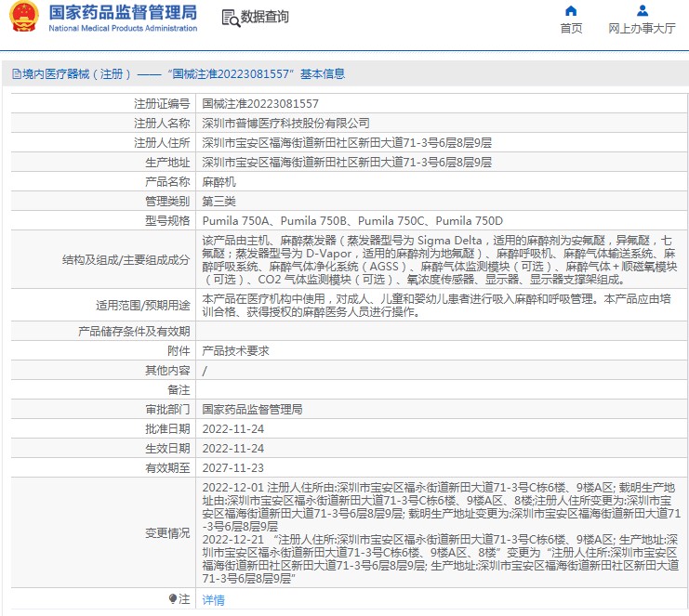Click the 变更情况 row label

[x=166, y=533]
